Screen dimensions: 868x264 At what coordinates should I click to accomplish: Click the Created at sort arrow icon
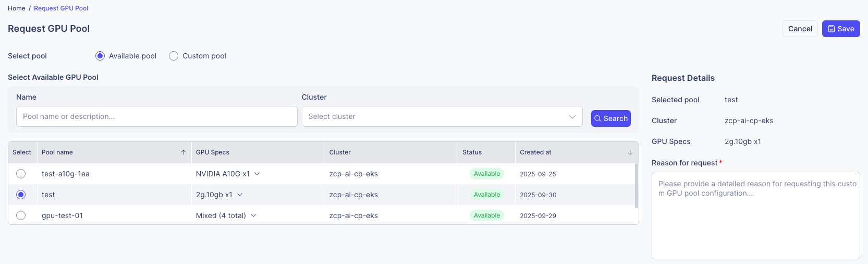tap(630, 152)
